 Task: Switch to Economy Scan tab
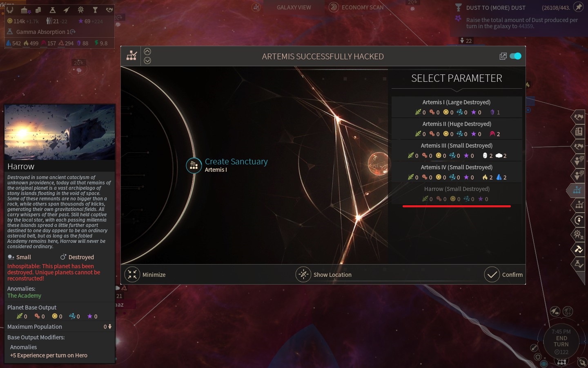click(363, 7)
